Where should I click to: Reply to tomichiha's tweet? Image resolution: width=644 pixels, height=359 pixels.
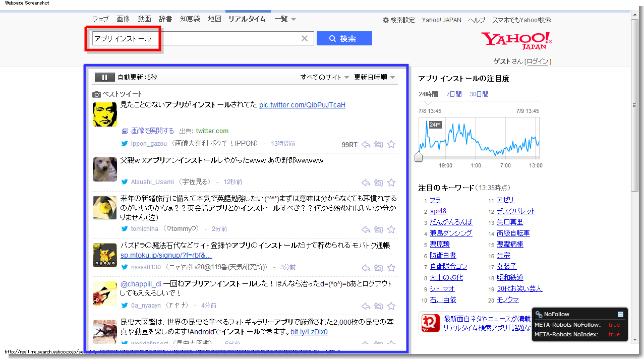pos(366,229)
